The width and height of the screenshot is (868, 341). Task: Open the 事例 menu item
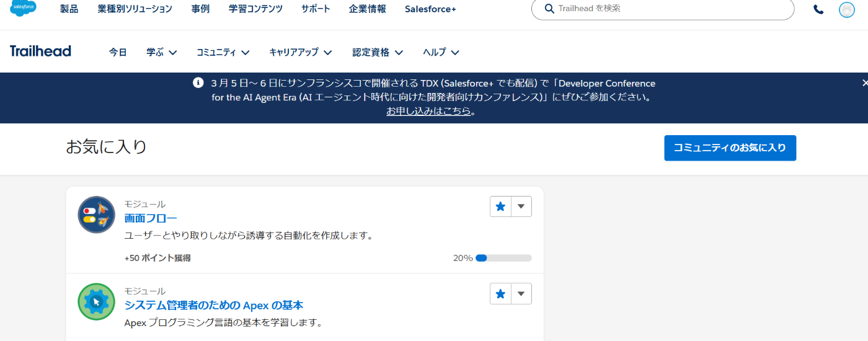tap(200, 9)
